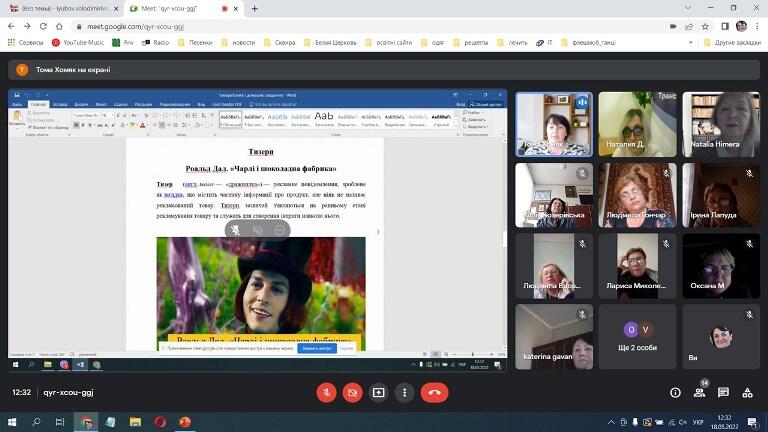Close the Meet browser tab

click(x=236, y=9)
